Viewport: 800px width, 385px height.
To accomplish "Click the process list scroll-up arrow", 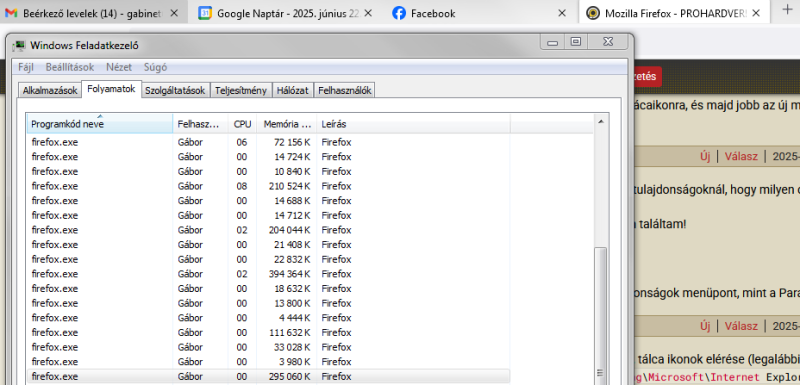I will click(x=601, y=122).
